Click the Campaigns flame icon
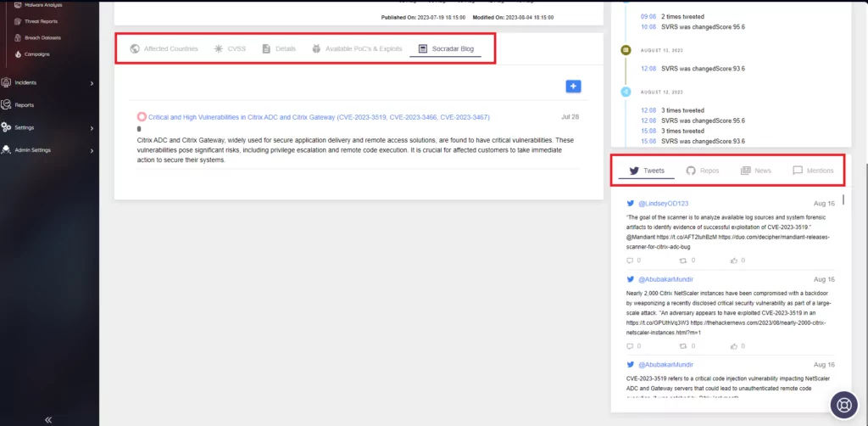 (x=18, y=54)
